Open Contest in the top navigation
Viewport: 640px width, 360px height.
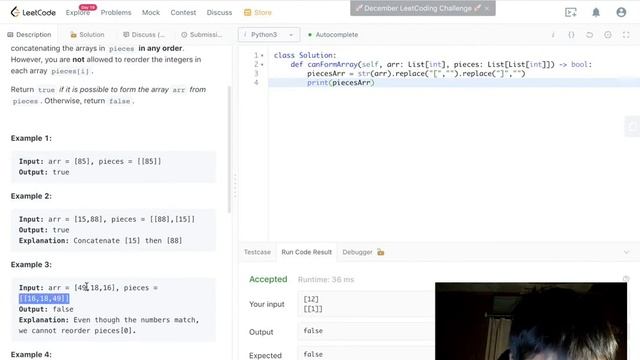[183, 13]
